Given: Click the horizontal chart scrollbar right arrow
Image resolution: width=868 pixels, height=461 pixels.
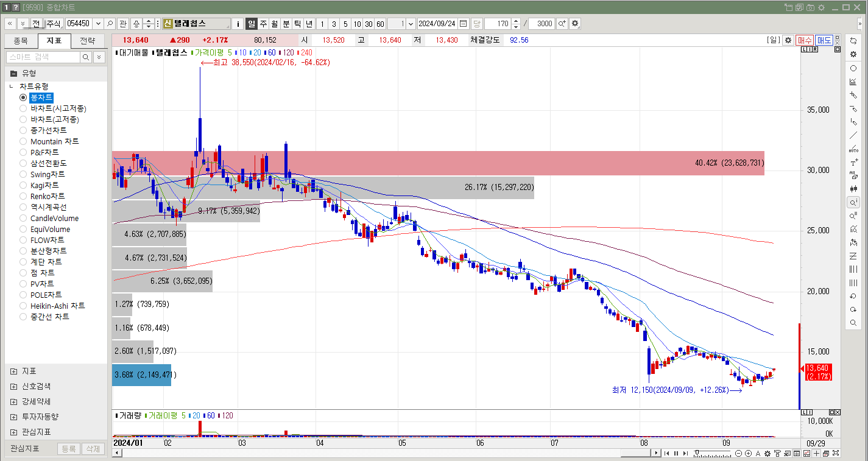Looking at the screenshot, I should pyautogui.click(x=656, y=453).
